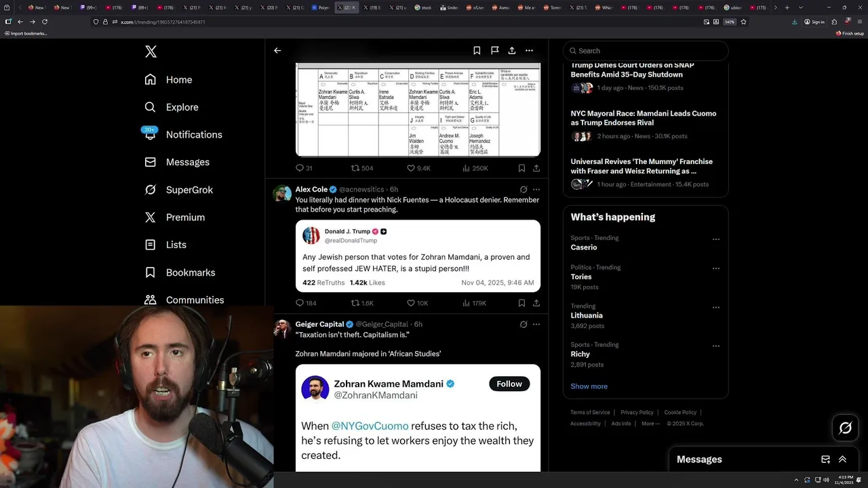View 250K analytics on ballot post
Image resolution: width=868 pixels, height=488 pixels.
click(475, 168)
